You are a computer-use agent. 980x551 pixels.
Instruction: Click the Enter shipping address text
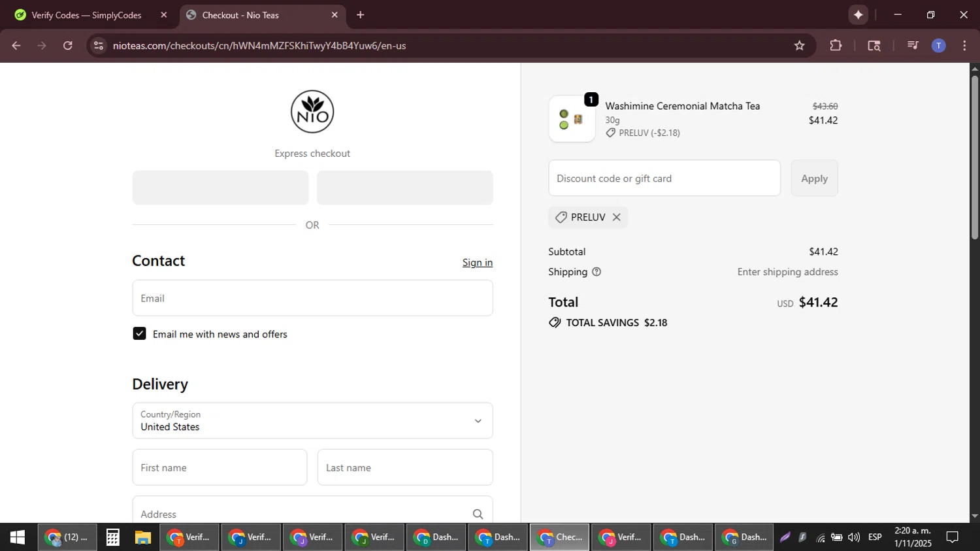[787, 272]
